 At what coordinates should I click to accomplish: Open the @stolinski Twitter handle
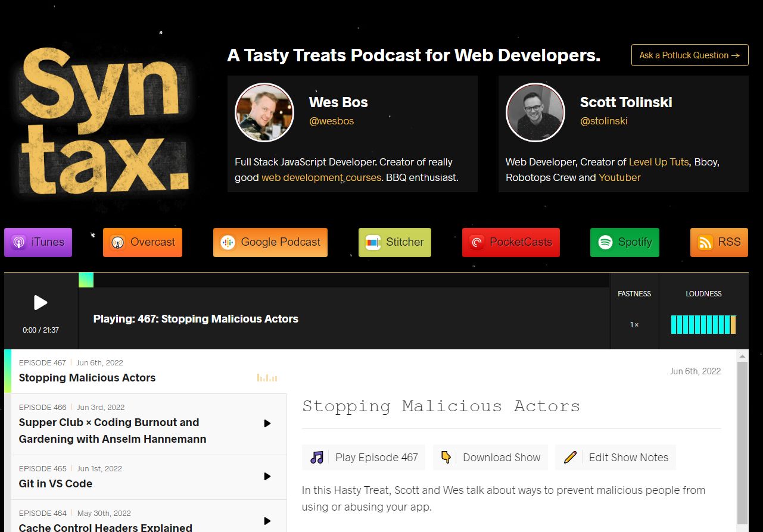coord(603,121)
